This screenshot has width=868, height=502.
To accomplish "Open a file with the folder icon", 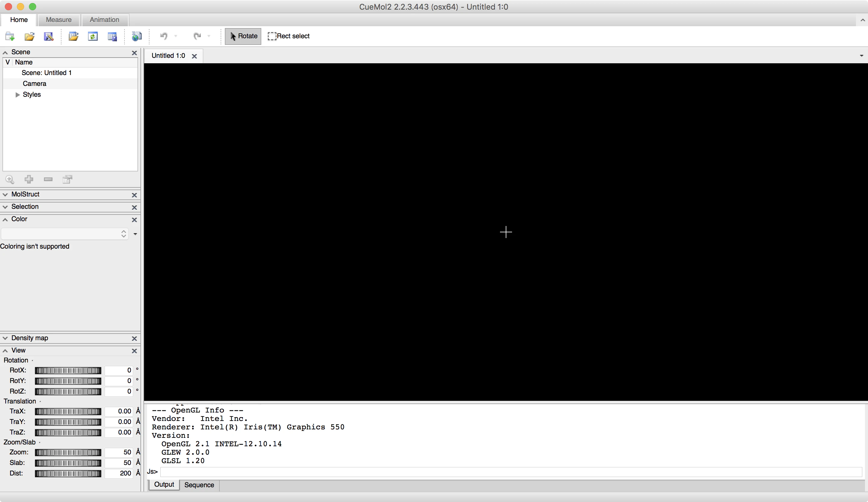I will (x=30, y=36).
